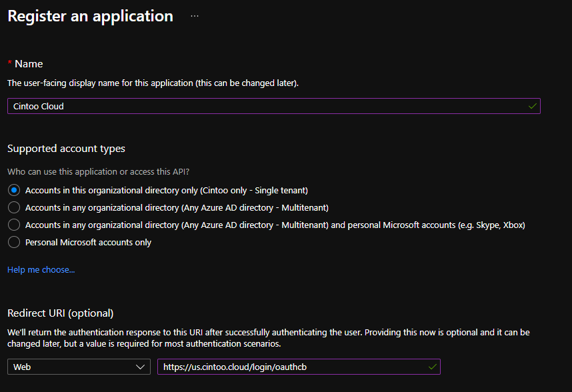The image size is (572, 392).
Task: Click the user-facing display name description text
Action: [153, 83]
